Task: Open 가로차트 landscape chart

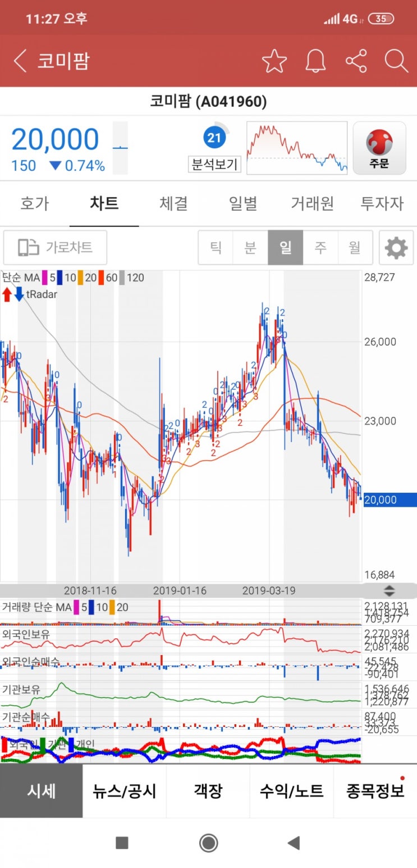Action: coord(55,247)
